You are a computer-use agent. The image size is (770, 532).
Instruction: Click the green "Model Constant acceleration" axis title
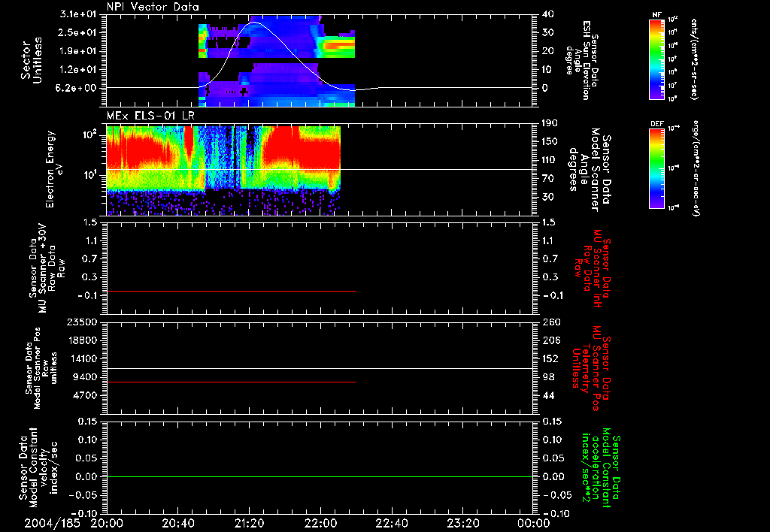pos(602,469)
